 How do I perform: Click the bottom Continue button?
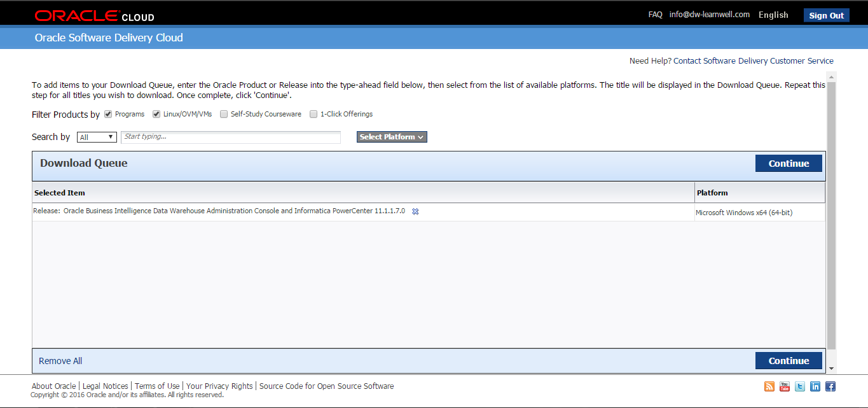click(789, 361)
